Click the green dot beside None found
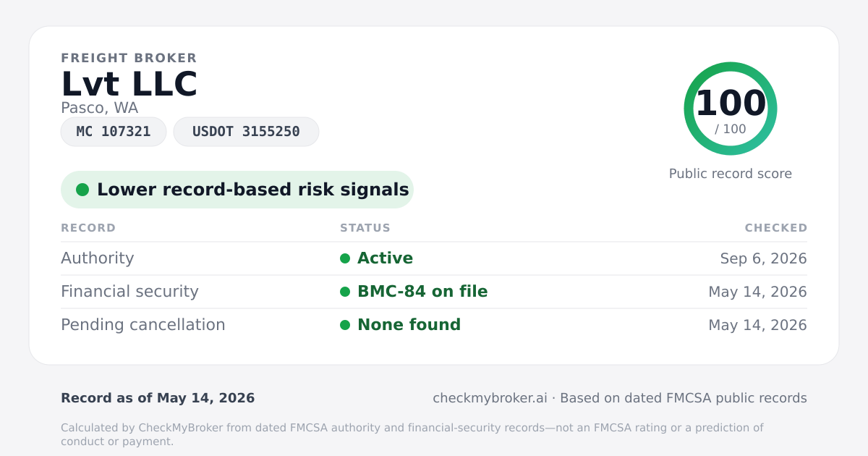Viewport: 868px width, 456px height. 345,325
